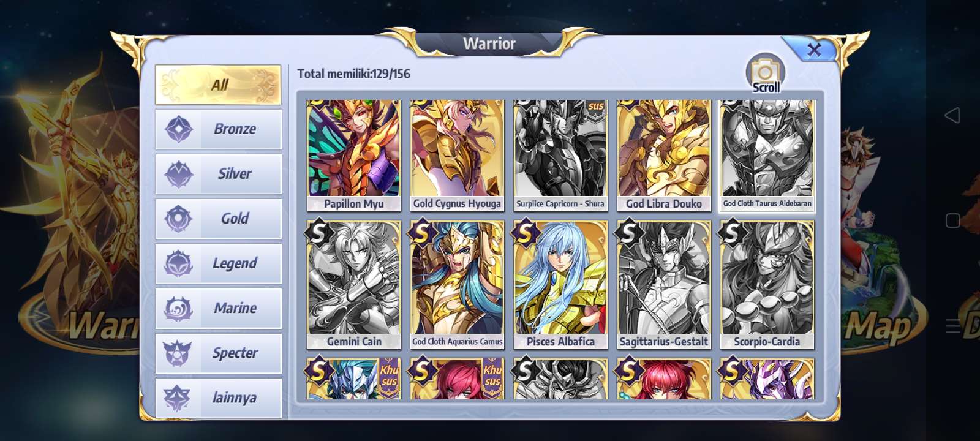This screenshot has height=441, width=980.
Task: Select the Marine category icon
Action: [x=179, y=308]
